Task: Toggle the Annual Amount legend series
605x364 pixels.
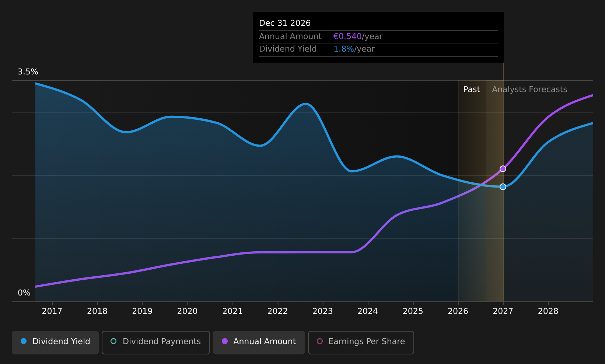Action: (259, 342)
